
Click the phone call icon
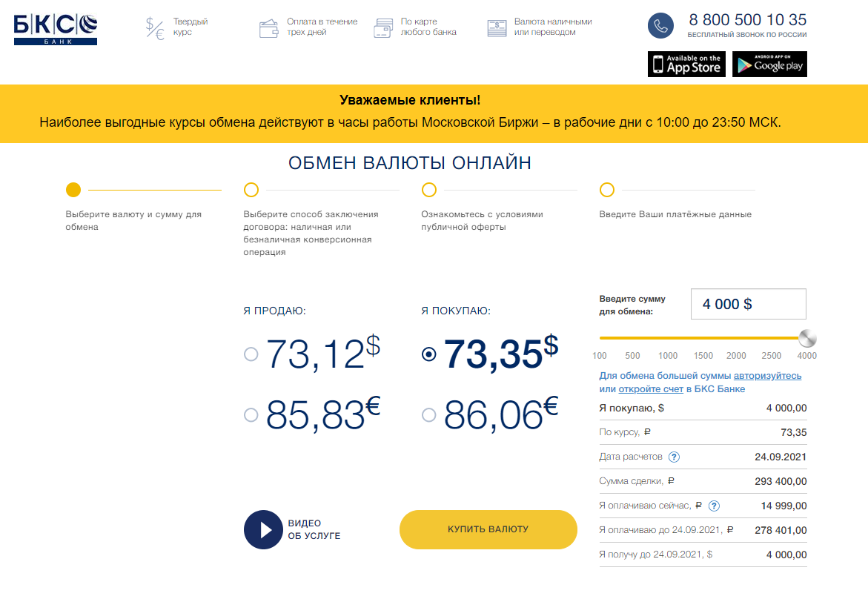coord(660,26)
